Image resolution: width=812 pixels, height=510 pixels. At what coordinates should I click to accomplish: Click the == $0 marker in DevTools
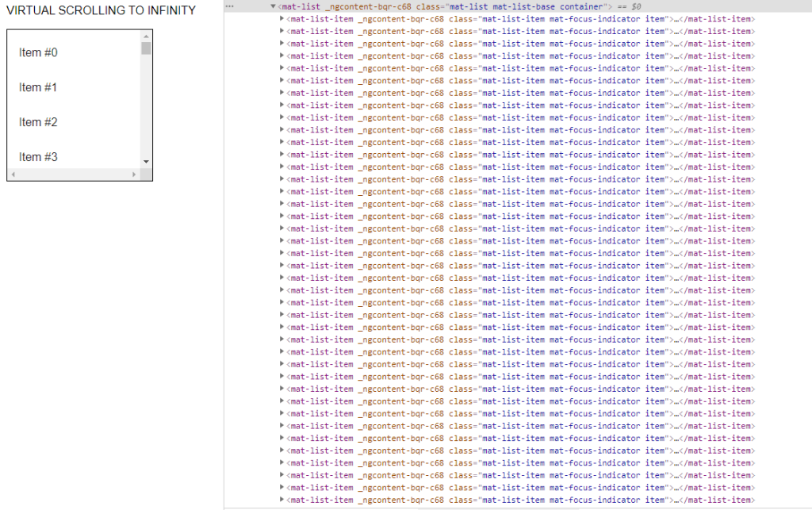pos(629,6)
